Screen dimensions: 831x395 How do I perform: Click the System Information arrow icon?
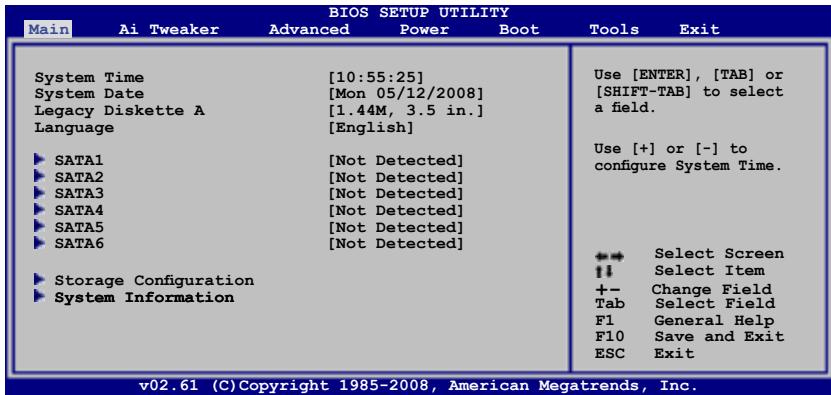point(39,296)
